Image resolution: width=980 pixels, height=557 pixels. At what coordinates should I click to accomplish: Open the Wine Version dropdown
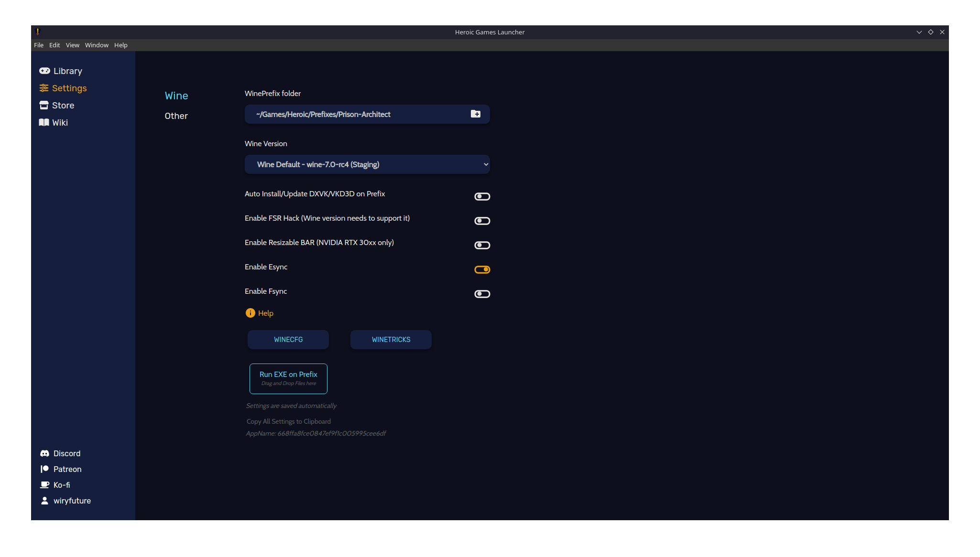(x=367, y=164)
